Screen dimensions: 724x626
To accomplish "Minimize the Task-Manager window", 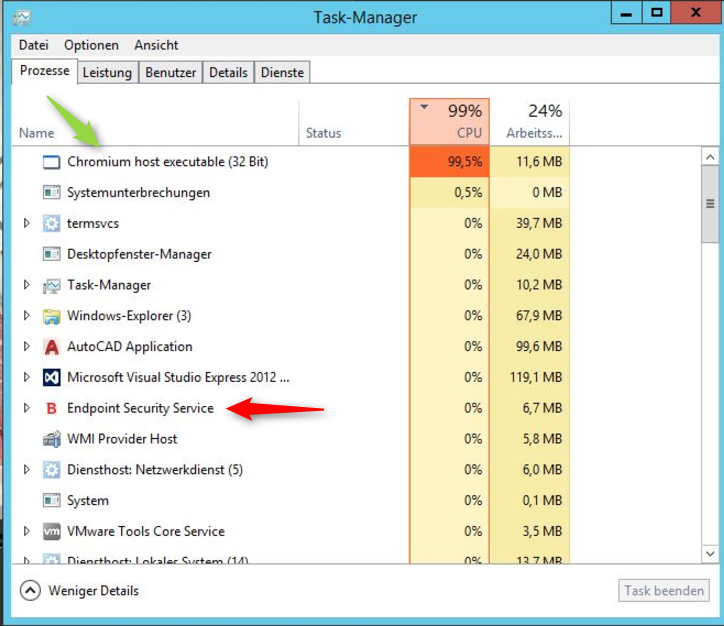I will coord(626,13).
